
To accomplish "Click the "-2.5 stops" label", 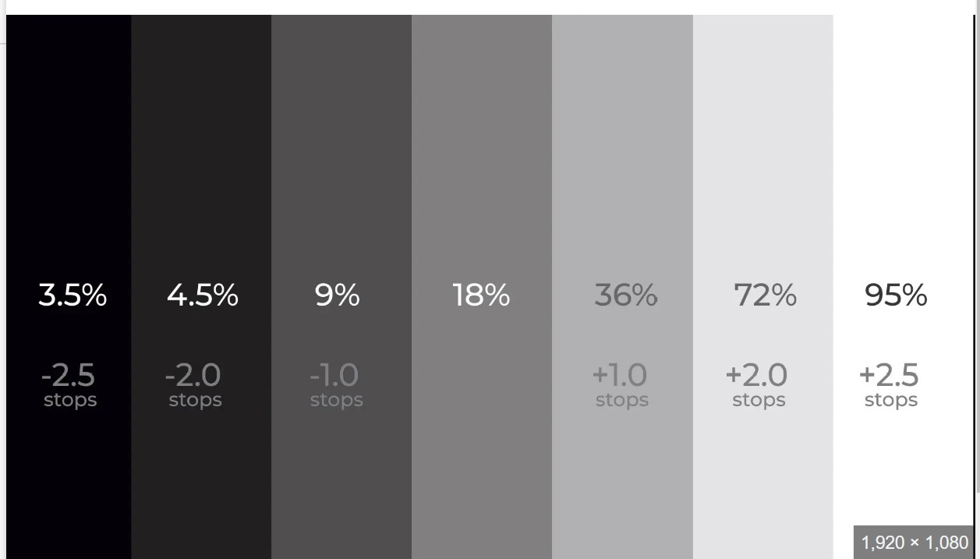I will [x=69, y=385].
